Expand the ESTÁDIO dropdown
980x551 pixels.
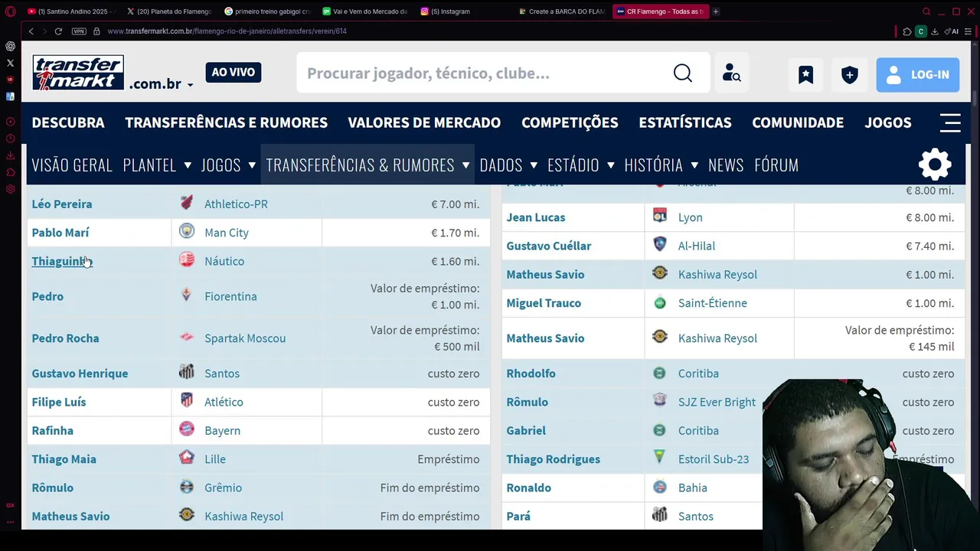tap(610, 165)
